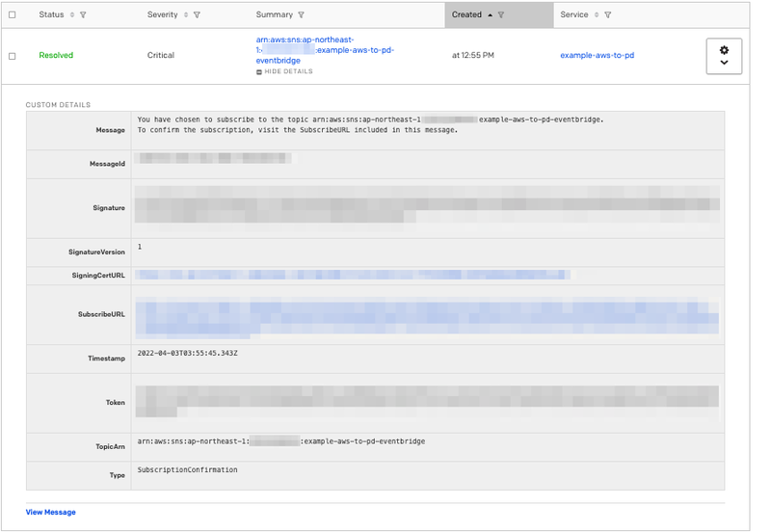Click the MessageId field label
Image resolution: width=771 pixels, height=532 pixels.
point(107,164)
